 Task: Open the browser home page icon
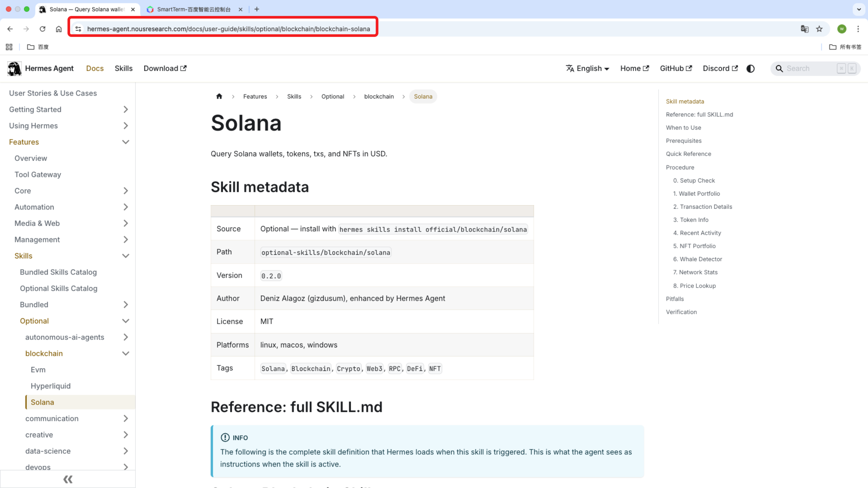coord(59,29)
